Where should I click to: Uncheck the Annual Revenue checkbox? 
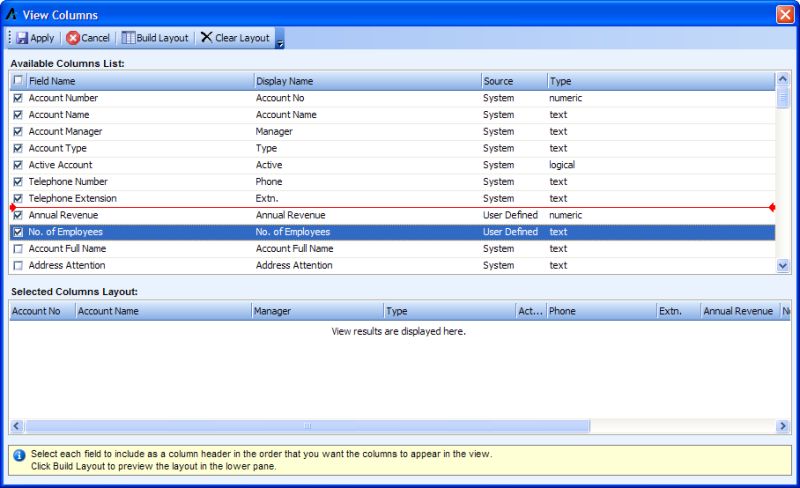pos(18,215)
